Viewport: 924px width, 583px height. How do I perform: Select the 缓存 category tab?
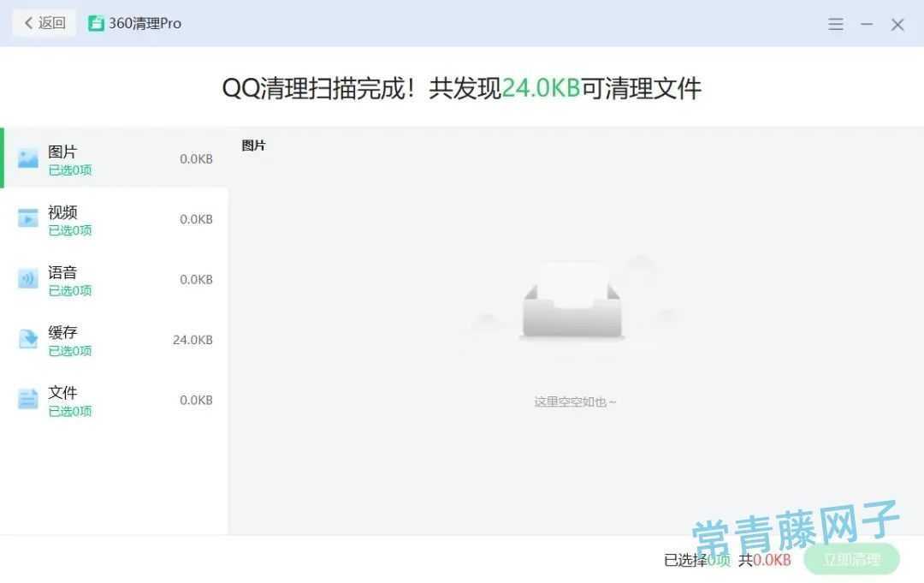pos(114,340)
